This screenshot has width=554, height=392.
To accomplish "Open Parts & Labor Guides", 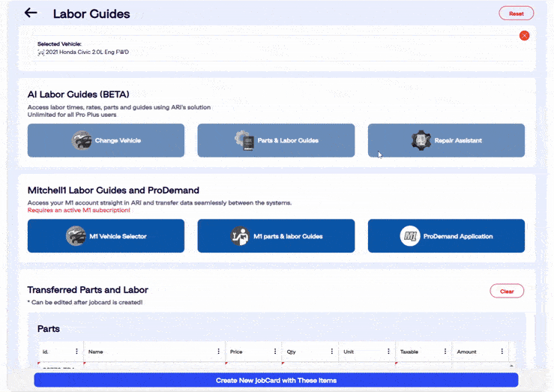I will [276, 140].
